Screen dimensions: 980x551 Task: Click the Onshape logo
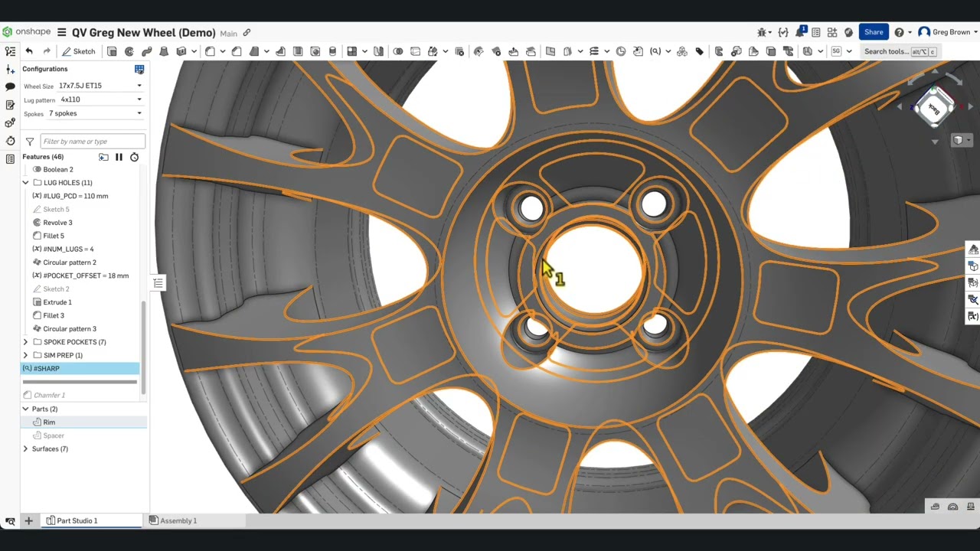click(26, 32)
